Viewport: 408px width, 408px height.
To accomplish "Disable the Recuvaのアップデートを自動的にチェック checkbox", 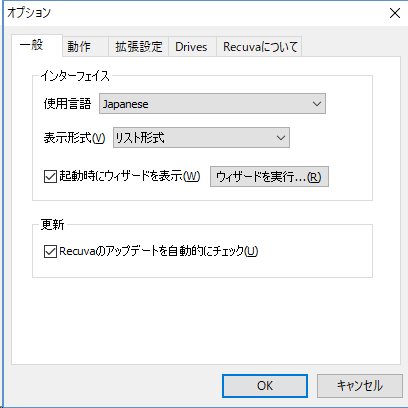I will pyautogui.click(x=50, y=251).
